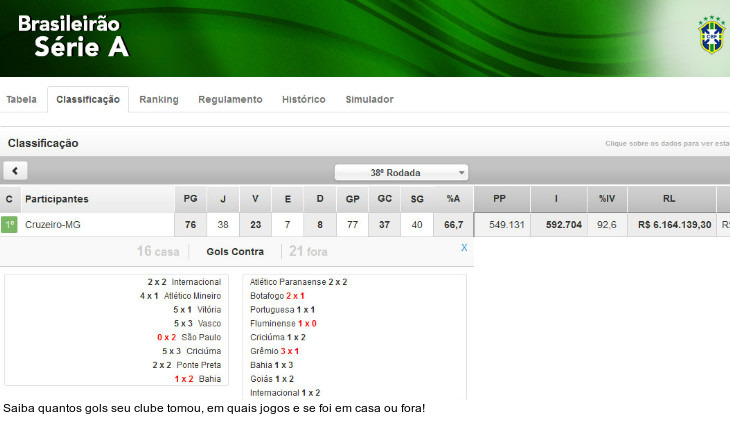730x424 pixels.
Task: Click the CBF crest logo
Action: [711, 34]
